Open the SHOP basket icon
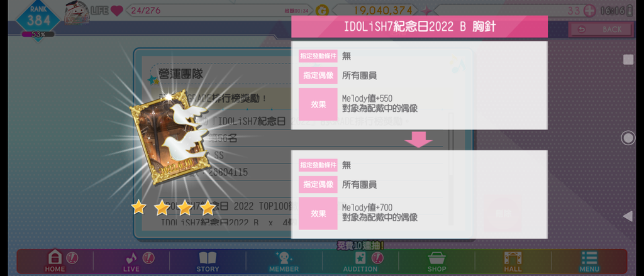 point(436,258)
